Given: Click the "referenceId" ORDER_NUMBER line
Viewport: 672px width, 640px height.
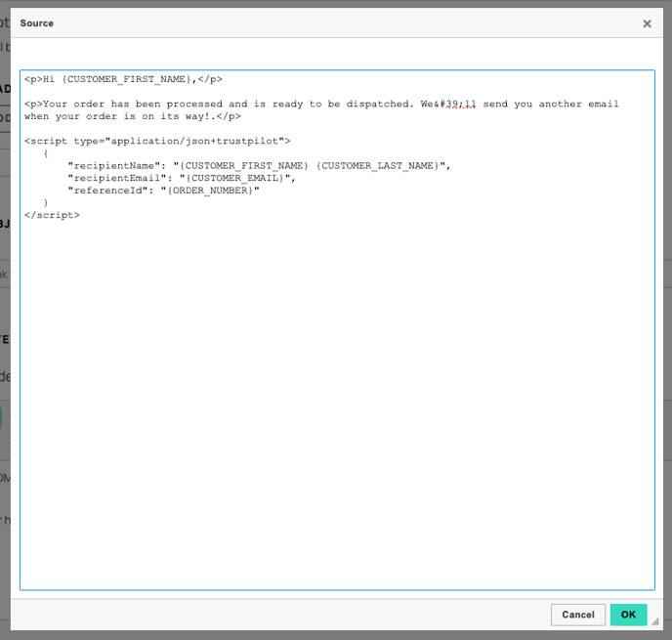Looking at the screenshot, I should point(163,191).
